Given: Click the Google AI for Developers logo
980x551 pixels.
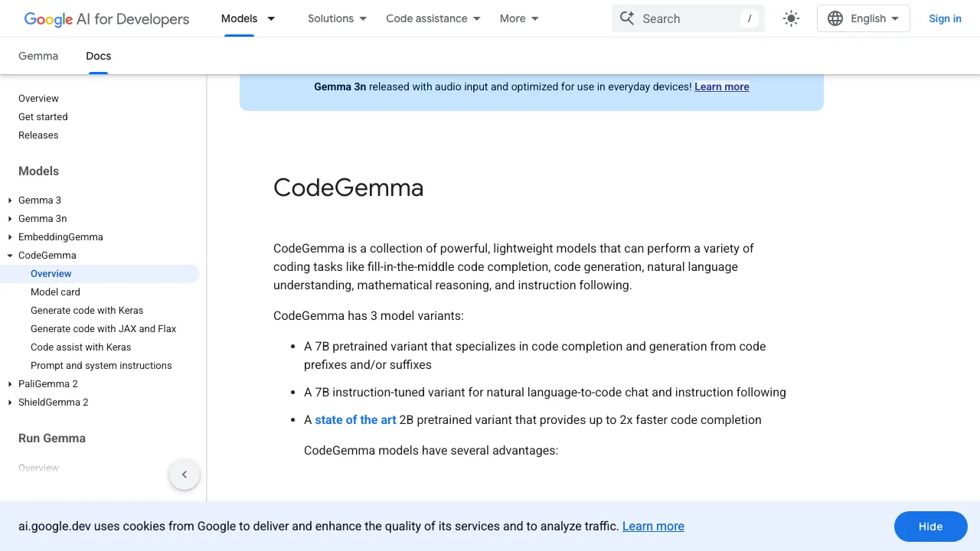Looking at the screenshot, I should [x=106, y=18].
